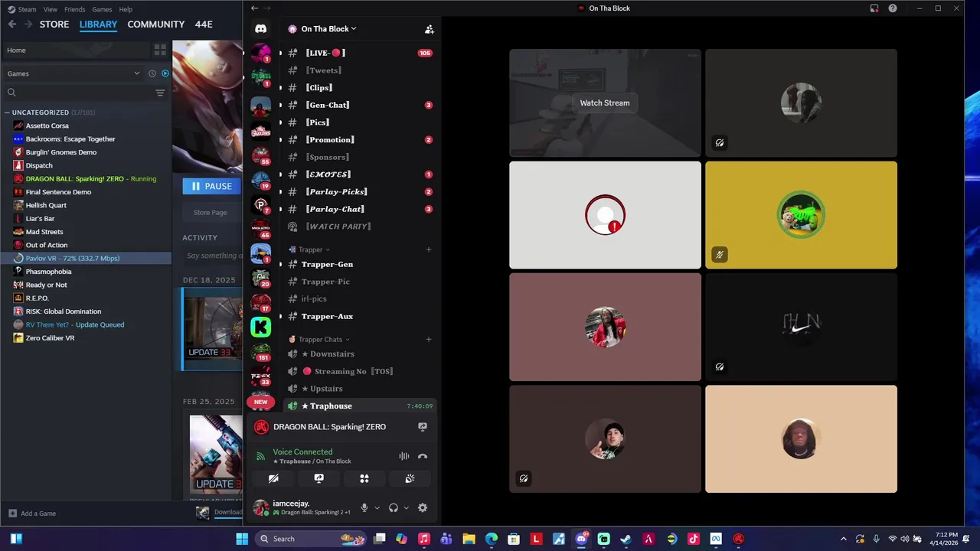Toggle ready-to-play filter icon in Steam
This screenshot has width=980, height=551.
coord(165,73)
